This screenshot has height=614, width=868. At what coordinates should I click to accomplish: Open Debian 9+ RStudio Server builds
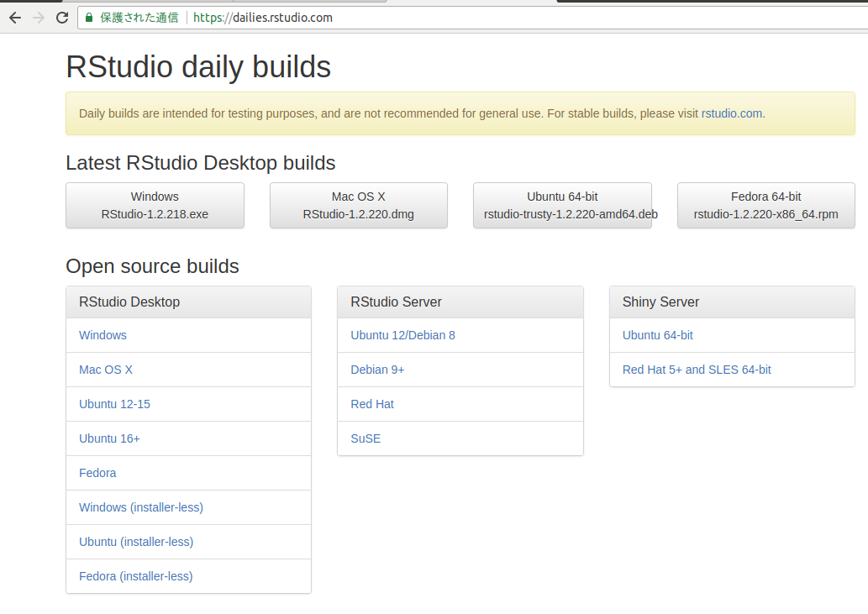click(377, 370)
